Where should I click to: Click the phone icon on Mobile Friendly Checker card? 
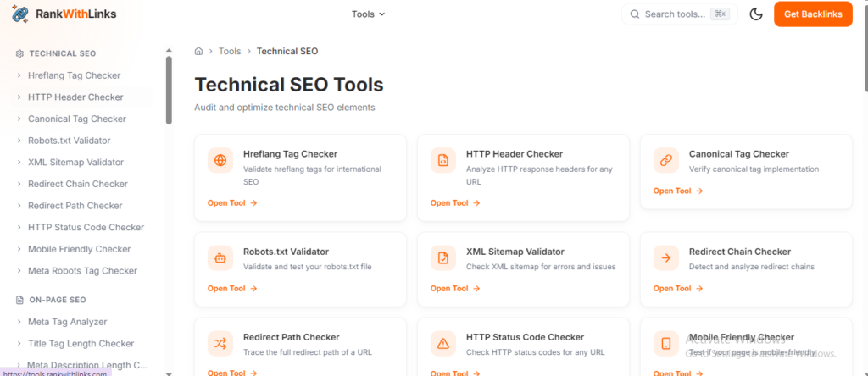[x=666, y=343]
